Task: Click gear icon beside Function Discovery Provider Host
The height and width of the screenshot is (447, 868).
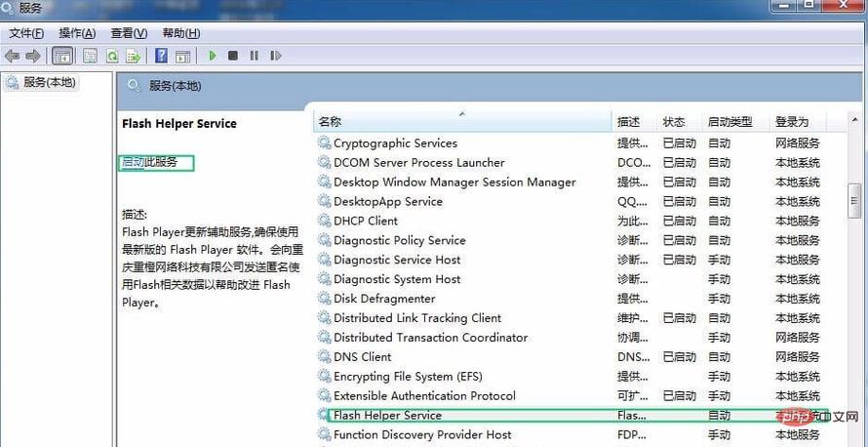Action: 324,434
